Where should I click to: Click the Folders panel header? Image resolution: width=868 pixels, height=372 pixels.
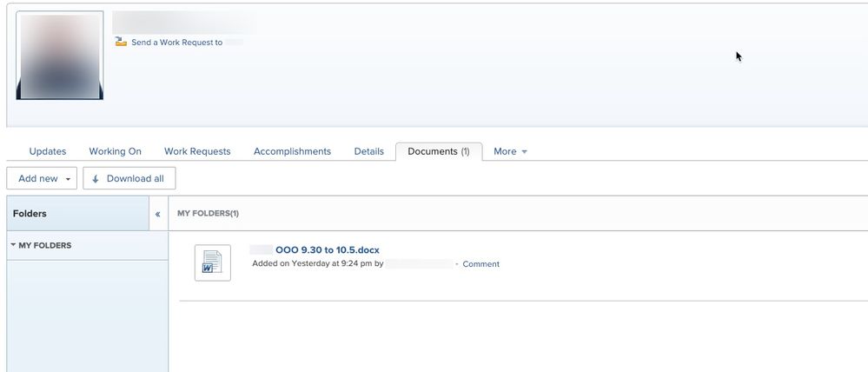30,214
